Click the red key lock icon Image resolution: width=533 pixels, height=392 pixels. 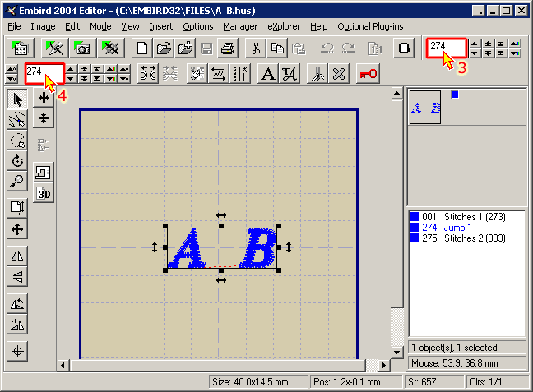(368, 73)
